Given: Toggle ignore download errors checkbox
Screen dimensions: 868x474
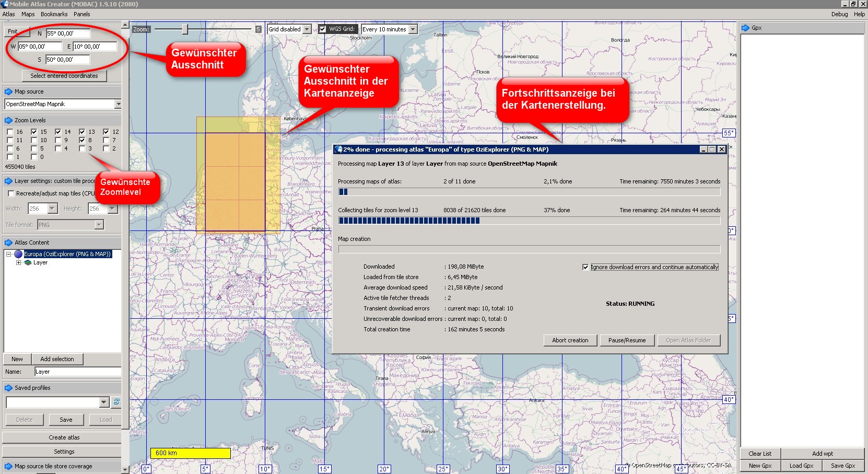Looking at the screenshot, I should point(585,267).
